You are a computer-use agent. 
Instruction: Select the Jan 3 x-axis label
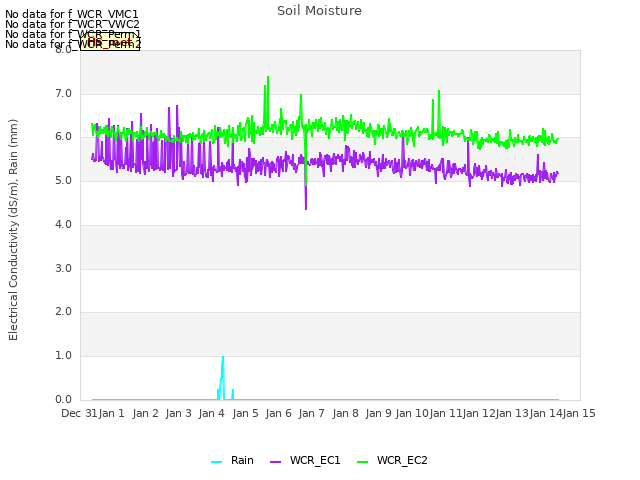178,413
